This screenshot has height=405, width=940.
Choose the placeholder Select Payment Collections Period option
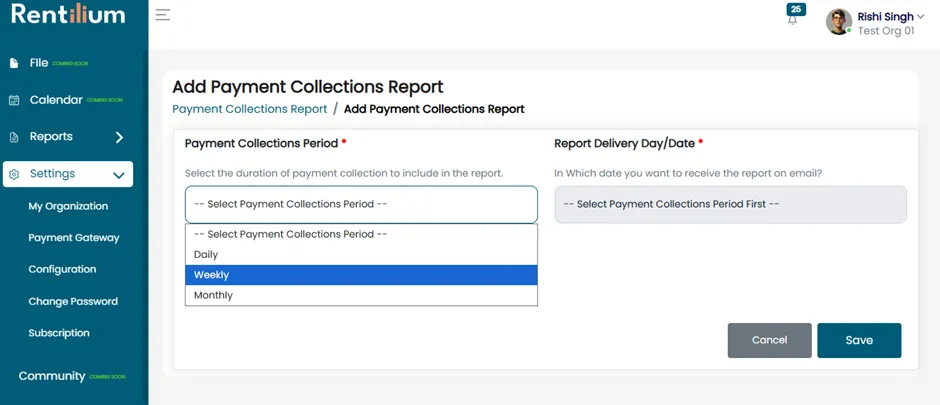coord(361,234)
